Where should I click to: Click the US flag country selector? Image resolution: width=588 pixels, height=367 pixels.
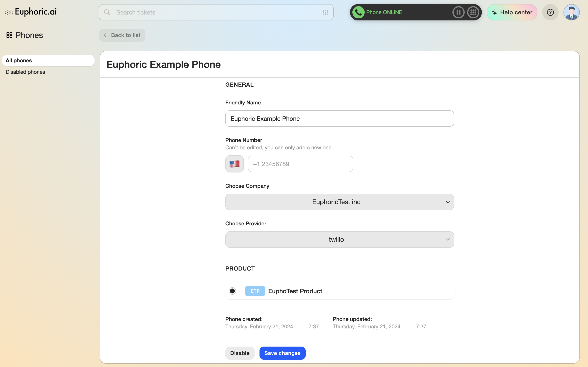234,164
